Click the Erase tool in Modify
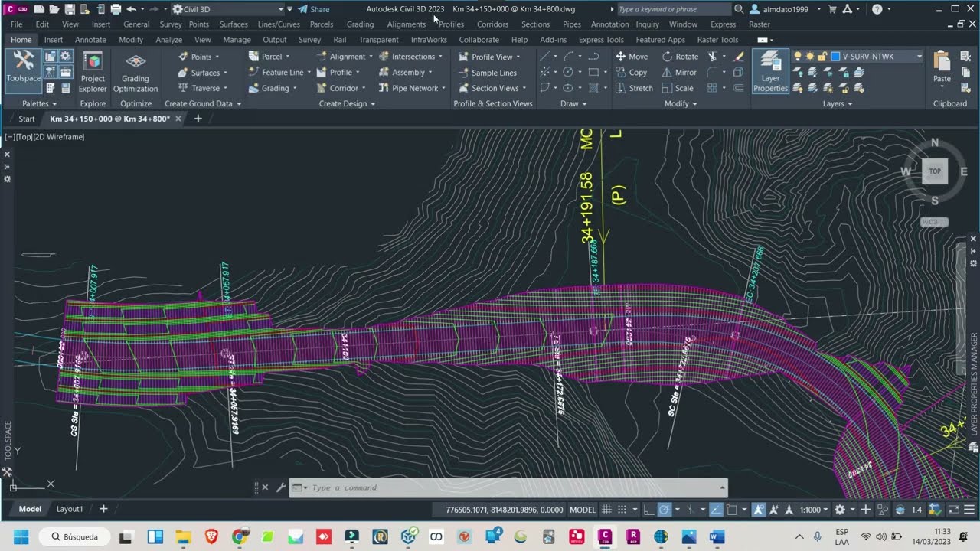Image resolution: width=980 pixels, height=551 pixels. 739,57
